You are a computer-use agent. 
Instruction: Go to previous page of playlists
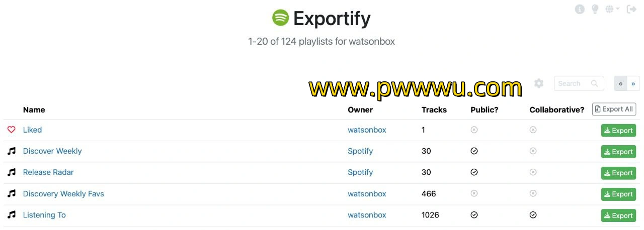[620, 83]
